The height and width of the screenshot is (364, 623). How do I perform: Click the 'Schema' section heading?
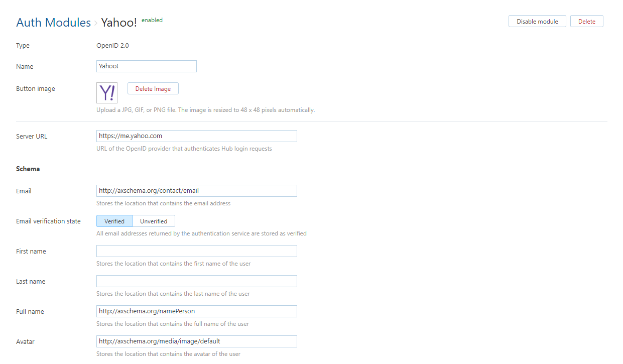(28, 169)
